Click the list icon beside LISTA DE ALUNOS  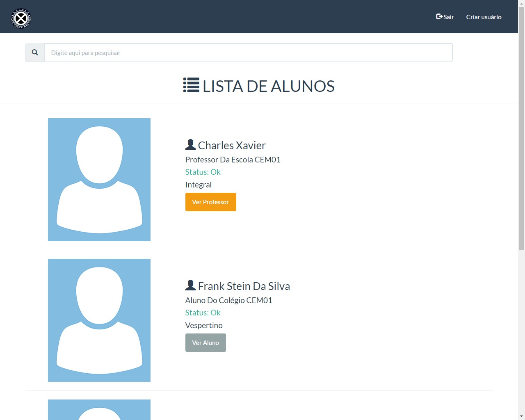click(191, 85)
